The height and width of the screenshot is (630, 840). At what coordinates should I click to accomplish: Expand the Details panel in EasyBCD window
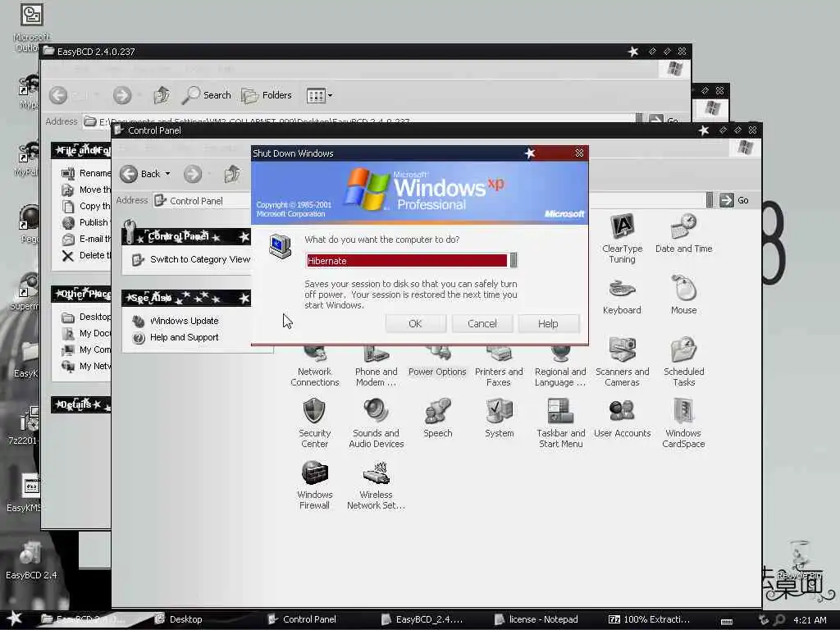pos(80,404)
